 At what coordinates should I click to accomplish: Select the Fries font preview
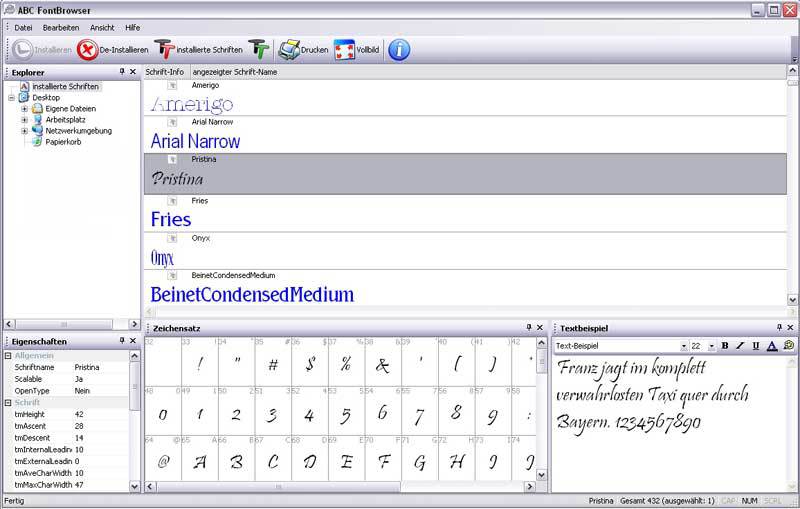[x=171, y=219]
